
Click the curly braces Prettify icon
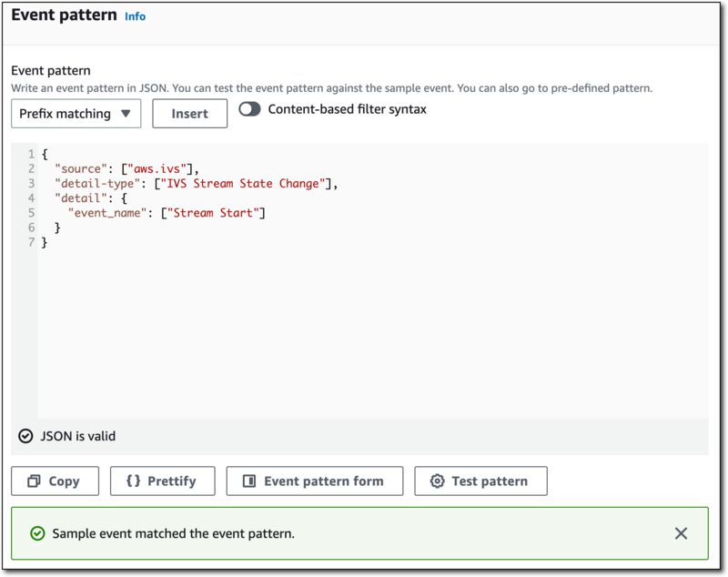(135, 481)
